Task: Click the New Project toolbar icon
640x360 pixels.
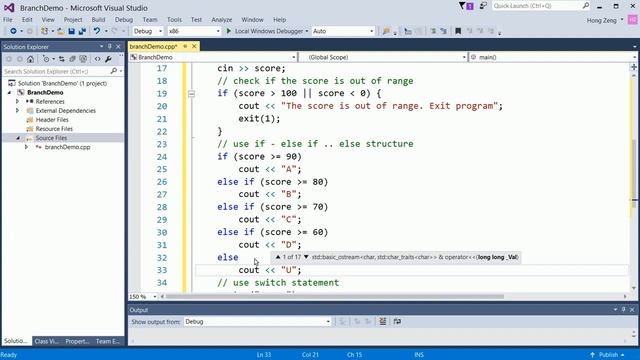Action: coord(44,31)
